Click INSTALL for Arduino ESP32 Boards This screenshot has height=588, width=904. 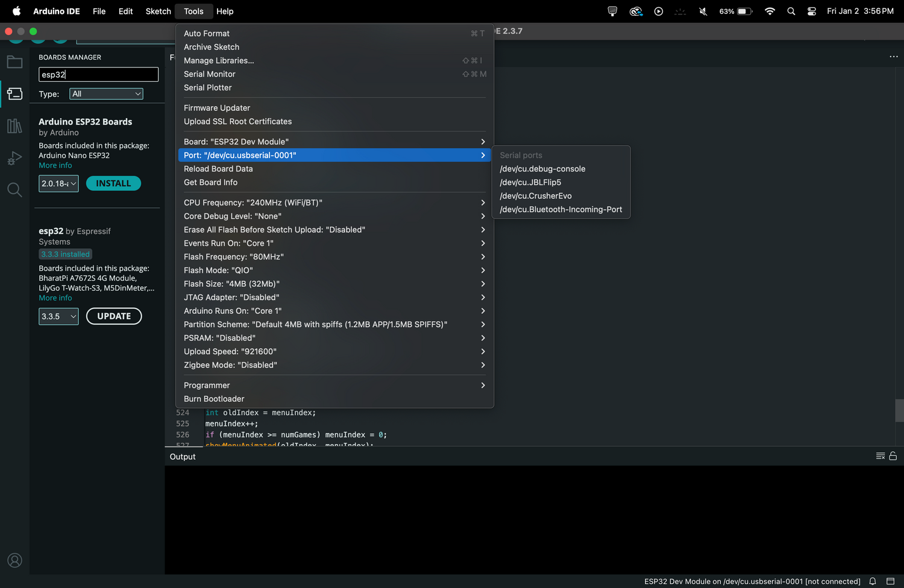tap(113, 183)
